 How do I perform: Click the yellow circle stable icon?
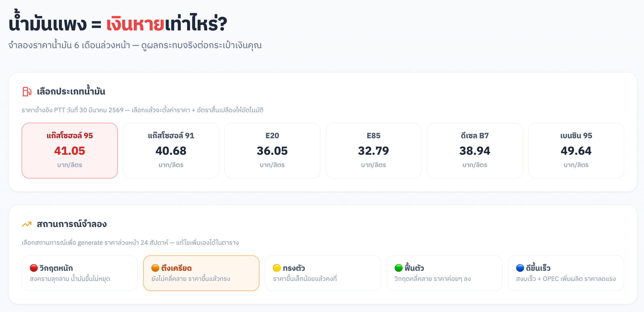click(277, 268)
